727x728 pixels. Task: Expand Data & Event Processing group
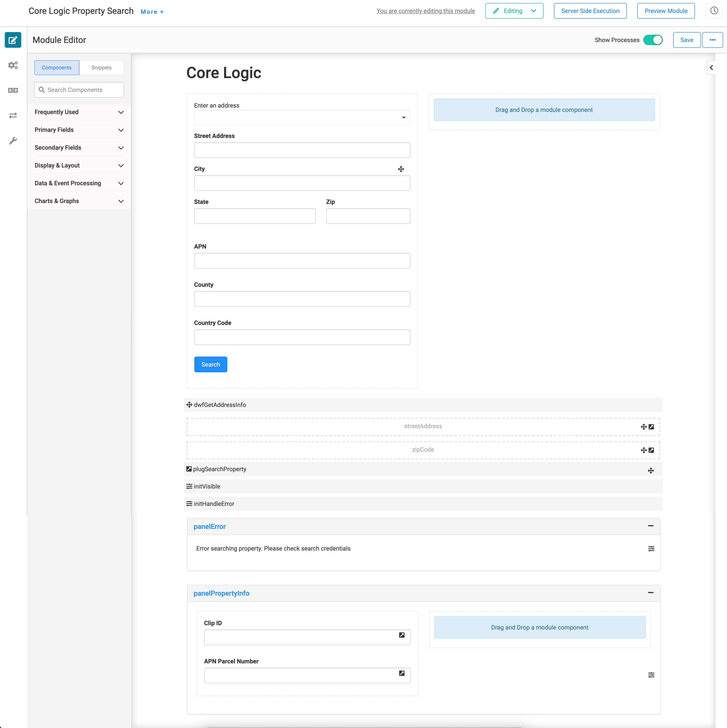79,184
